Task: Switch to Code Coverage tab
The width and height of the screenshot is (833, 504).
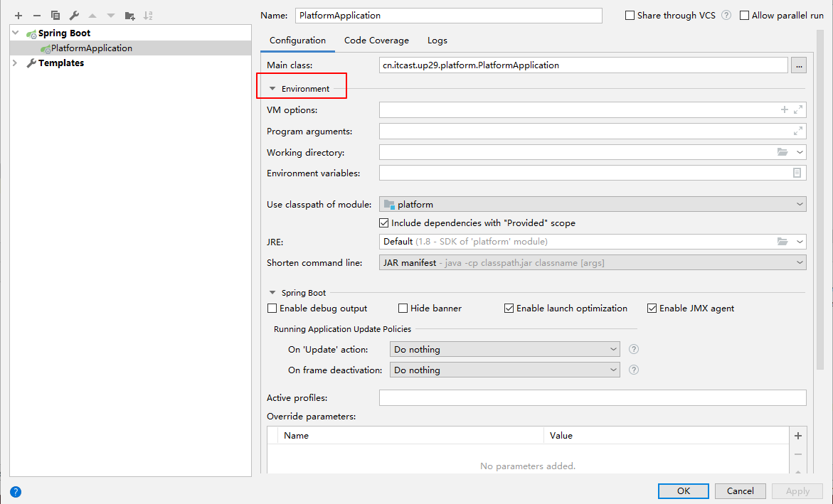Action: (x=376, y=41)
